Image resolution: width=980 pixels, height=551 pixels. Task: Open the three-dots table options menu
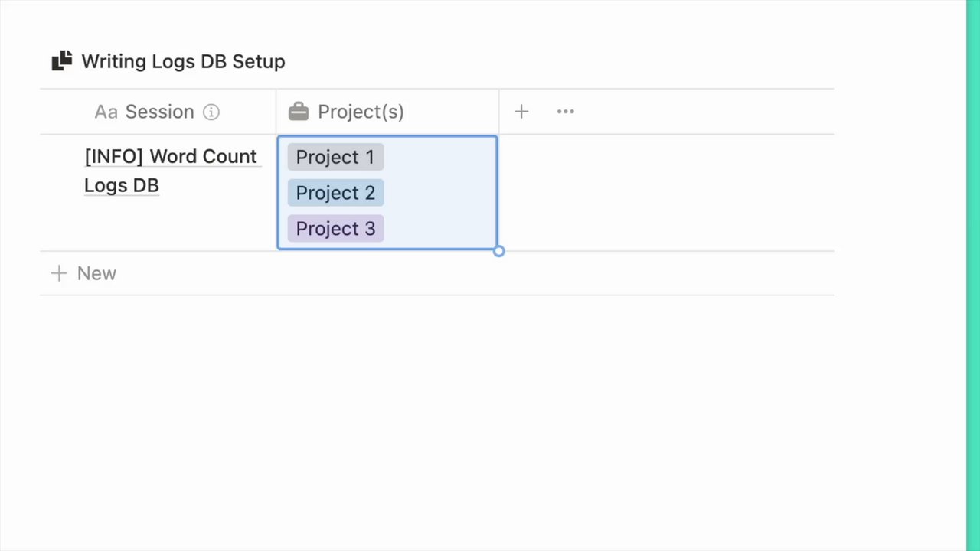(x=565, y=112)
